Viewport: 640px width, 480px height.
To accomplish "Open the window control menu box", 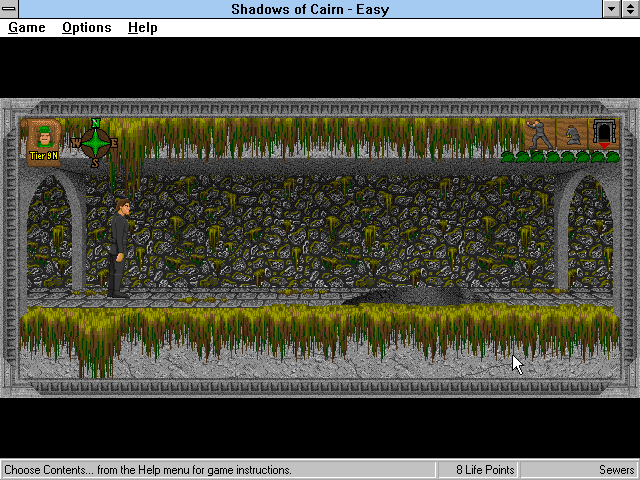I will click(9, 9).
